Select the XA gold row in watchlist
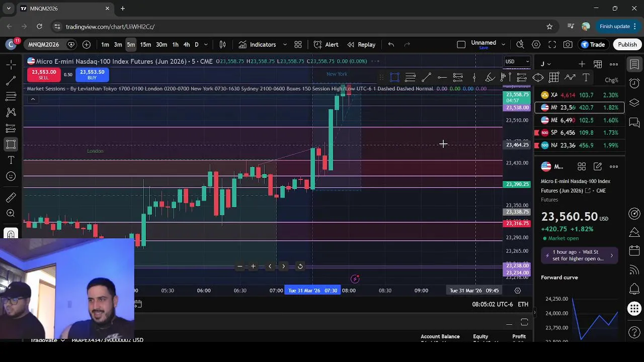This screenshot has width=644, height=362. [579, 95]
